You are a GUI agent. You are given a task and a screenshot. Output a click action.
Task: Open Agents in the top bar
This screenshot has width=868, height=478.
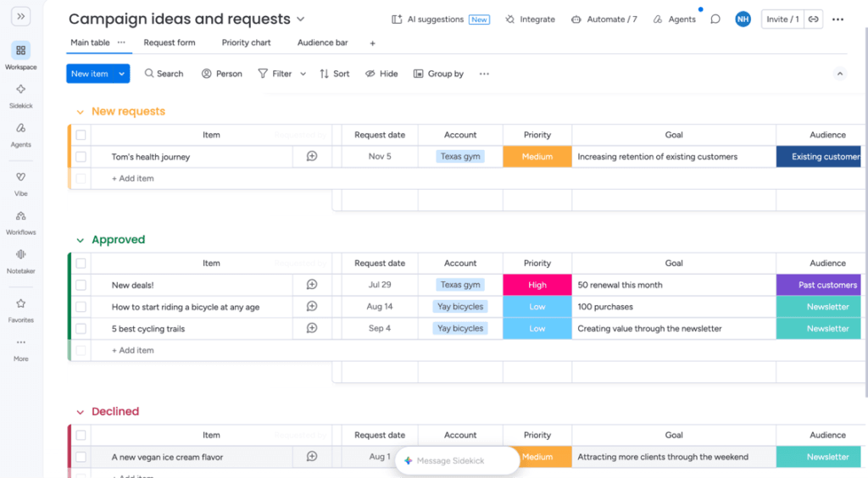pyautogui.click(x=674, y=19)
